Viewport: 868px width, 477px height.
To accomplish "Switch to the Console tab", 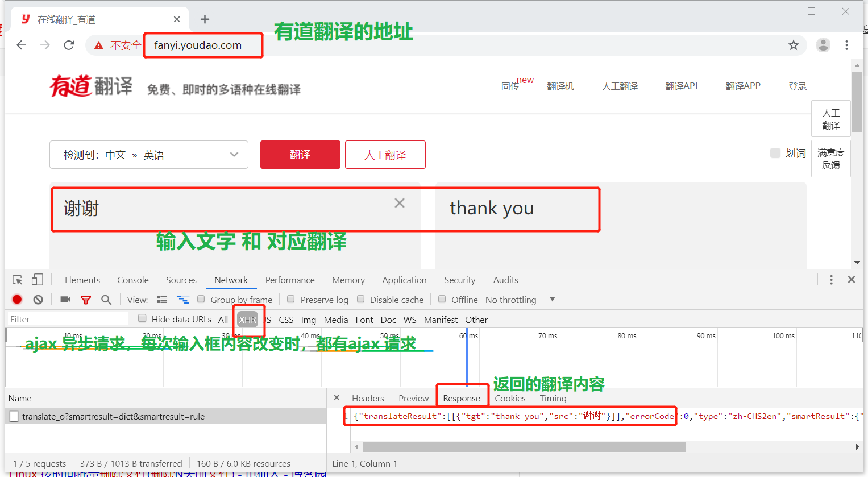I will 133,280.
